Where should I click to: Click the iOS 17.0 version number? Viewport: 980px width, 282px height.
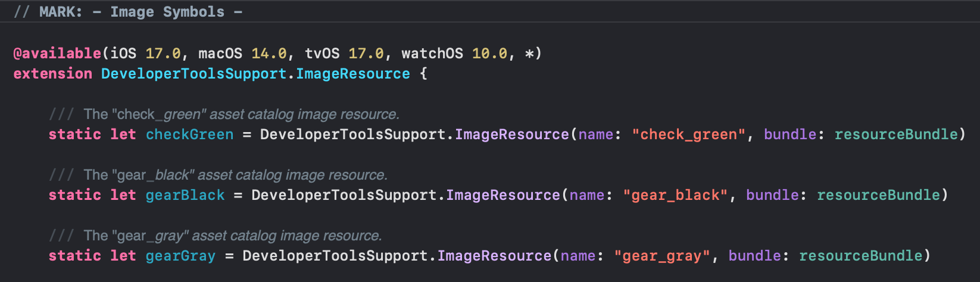[163, 54]
